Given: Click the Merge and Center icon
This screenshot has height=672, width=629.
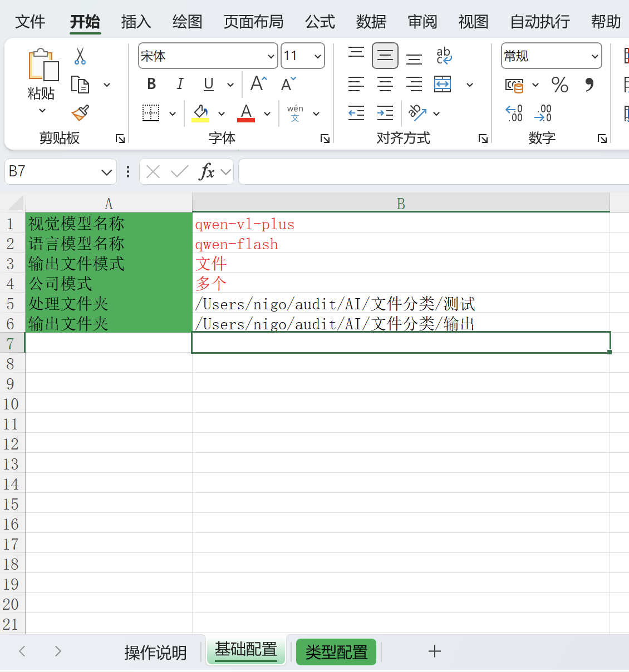Looking at the screenshot, I should pos(443,85).
